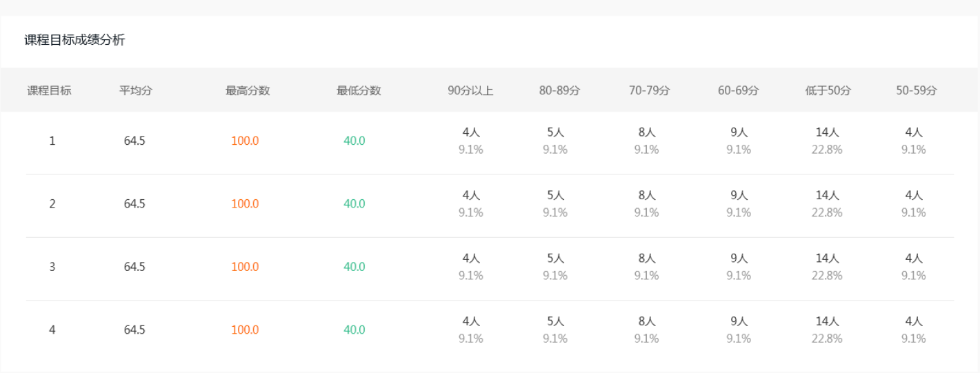Select course target row 1 number
Screen dimensions: 980x373
tap(52, 141)
